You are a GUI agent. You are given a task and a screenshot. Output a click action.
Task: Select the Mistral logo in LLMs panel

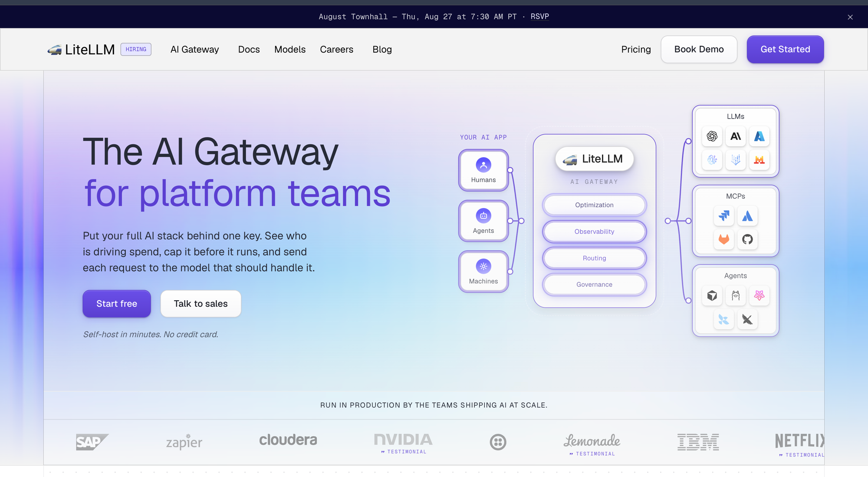(759, 160)
